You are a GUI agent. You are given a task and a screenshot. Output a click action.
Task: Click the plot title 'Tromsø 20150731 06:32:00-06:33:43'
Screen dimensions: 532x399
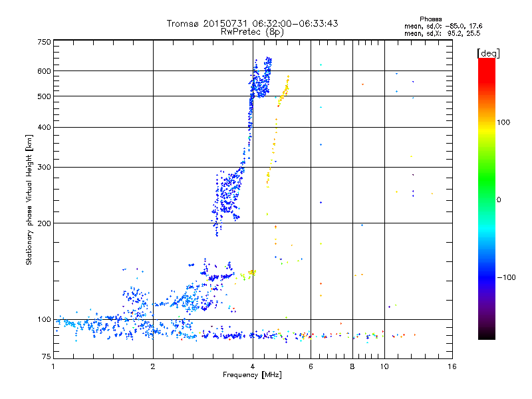click(x=252, y=23)
